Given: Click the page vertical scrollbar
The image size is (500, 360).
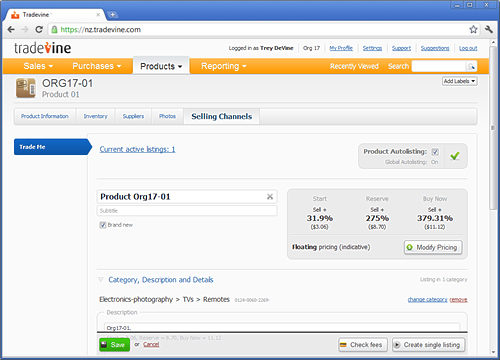Looking at the screenshot, I should tap(493, 127).
